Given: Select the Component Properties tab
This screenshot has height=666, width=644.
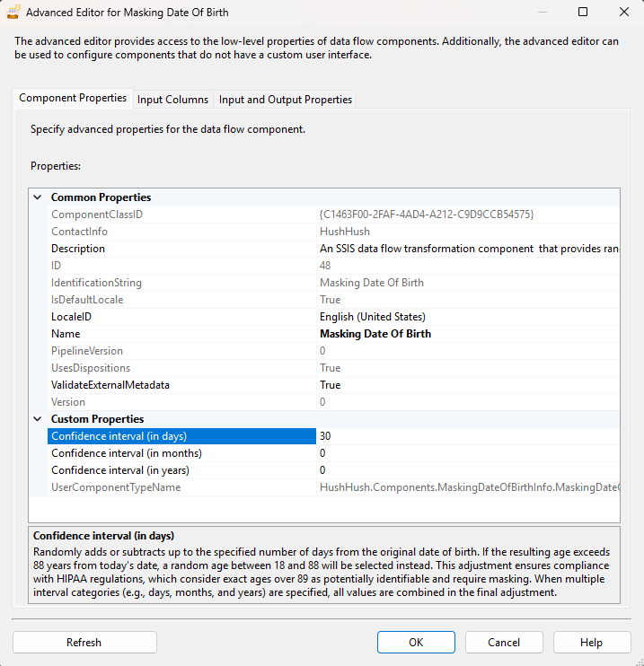Looking at the screenshot, I should pyautogui.click(x=73, y=99).
